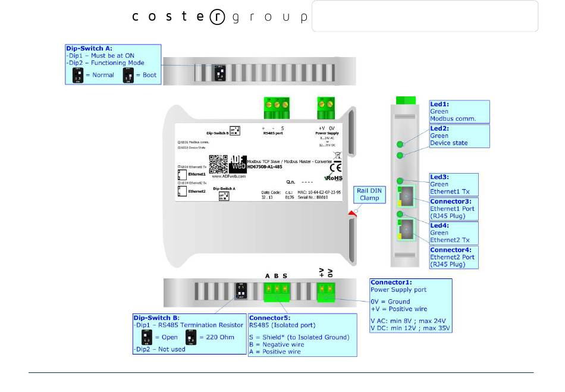The height and width of the screenshot is (392, 565).
Task: Click the 'Connector1:' callout heading
Action: coord(391,282)
